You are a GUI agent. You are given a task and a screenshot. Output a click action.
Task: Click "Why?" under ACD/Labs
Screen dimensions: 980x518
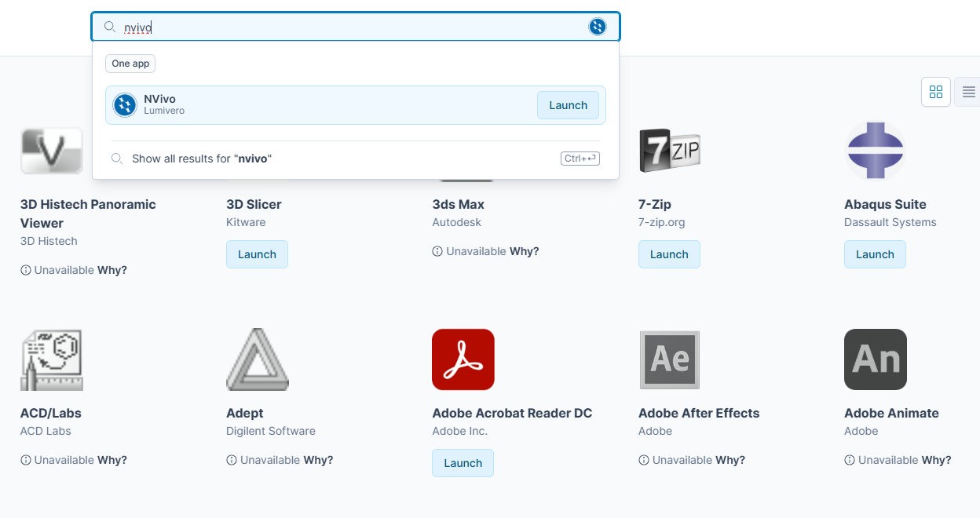112,460
